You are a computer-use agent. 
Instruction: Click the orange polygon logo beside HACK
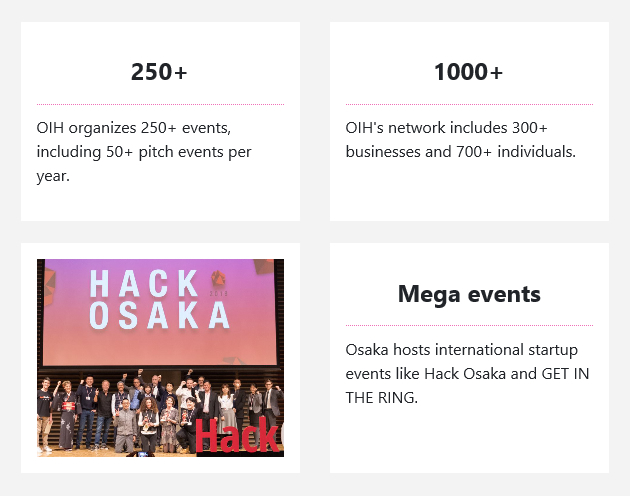click(218, 278)
